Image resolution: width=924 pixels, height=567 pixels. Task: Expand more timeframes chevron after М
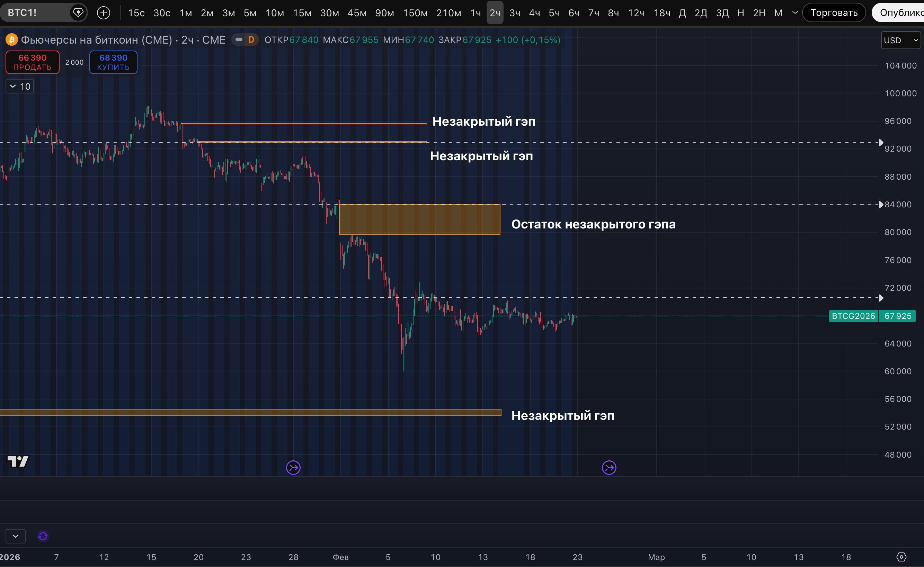[x=794, y=13]
